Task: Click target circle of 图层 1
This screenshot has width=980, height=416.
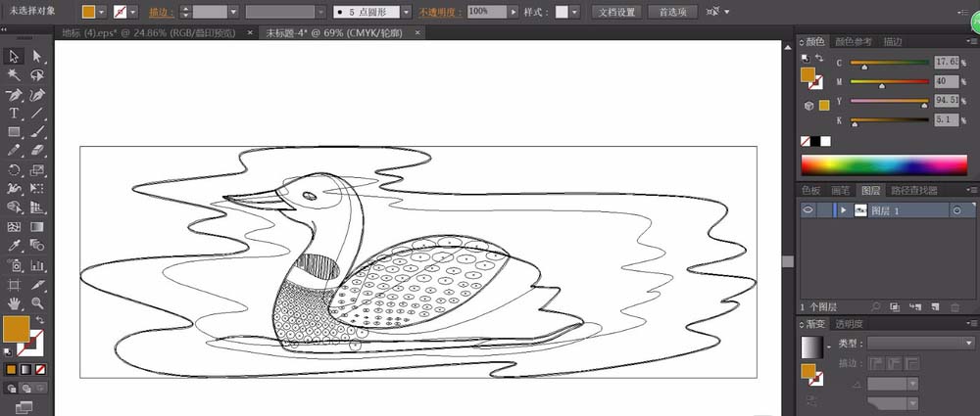Action: click(956, 211)
